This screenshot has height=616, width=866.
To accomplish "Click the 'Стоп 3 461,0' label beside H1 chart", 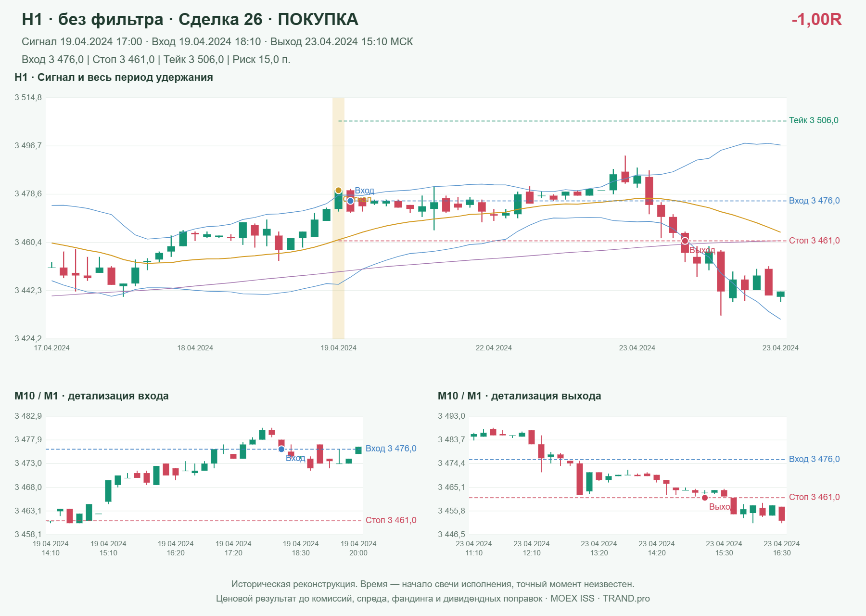I will point(814,241).
